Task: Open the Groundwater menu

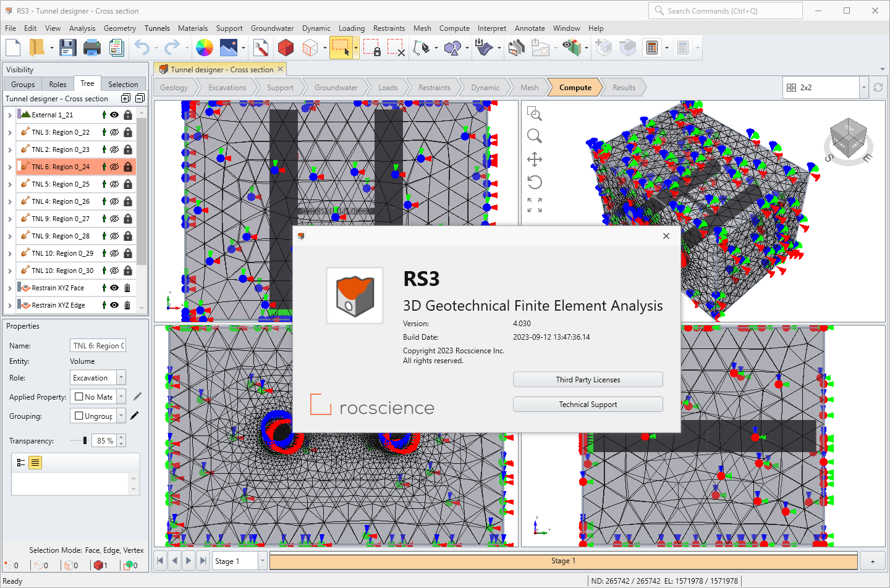Action: pos(272,28)
